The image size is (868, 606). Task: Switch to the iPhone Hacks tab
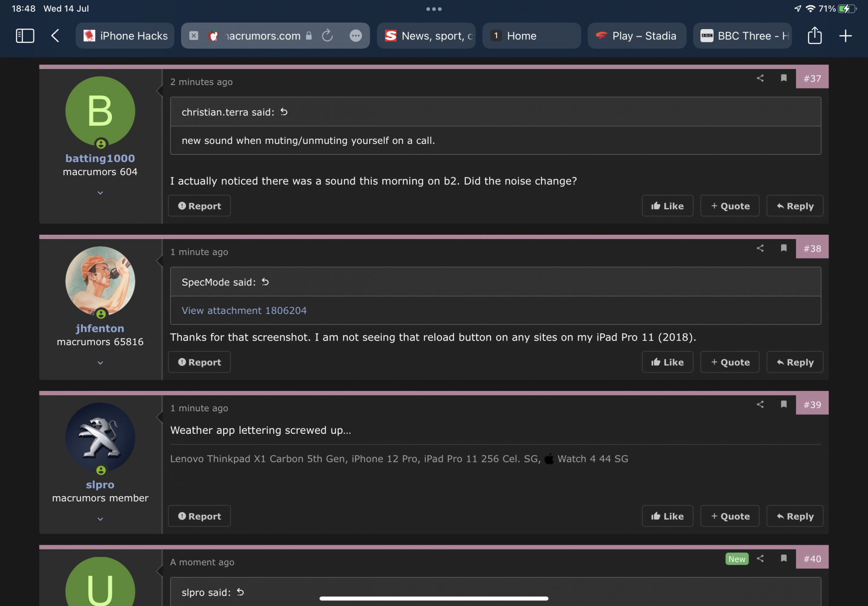[125, 36]
